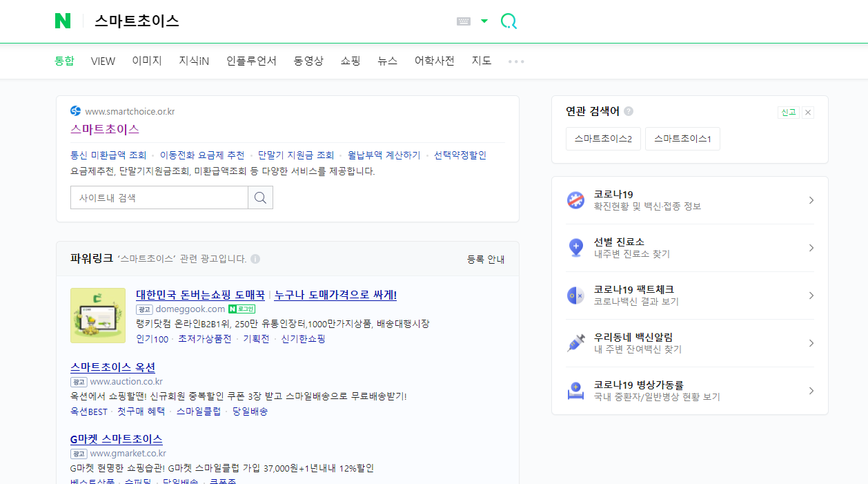Open the www.smartchoice.or.kr URL

[130, 111]
